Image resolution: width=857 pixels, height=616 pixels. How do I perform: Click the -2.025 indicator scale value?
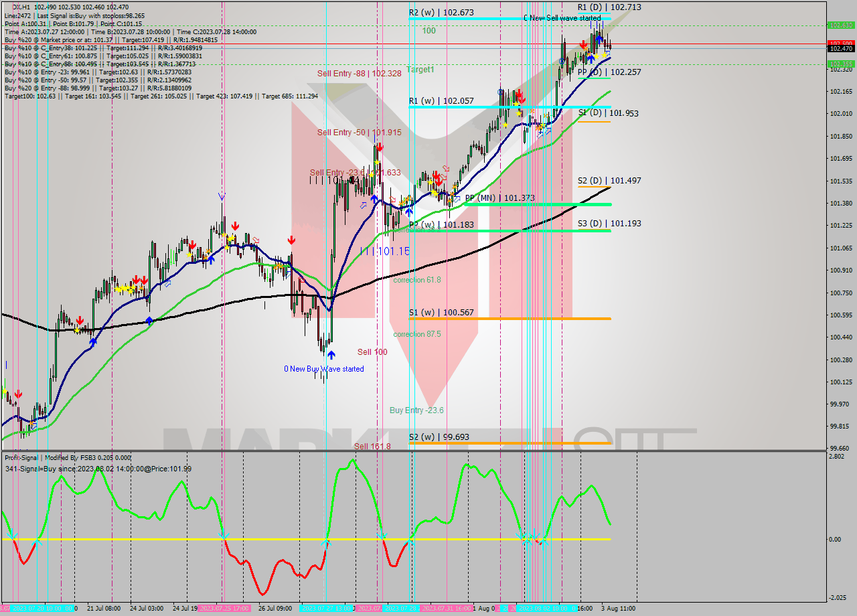pos(838,598)
